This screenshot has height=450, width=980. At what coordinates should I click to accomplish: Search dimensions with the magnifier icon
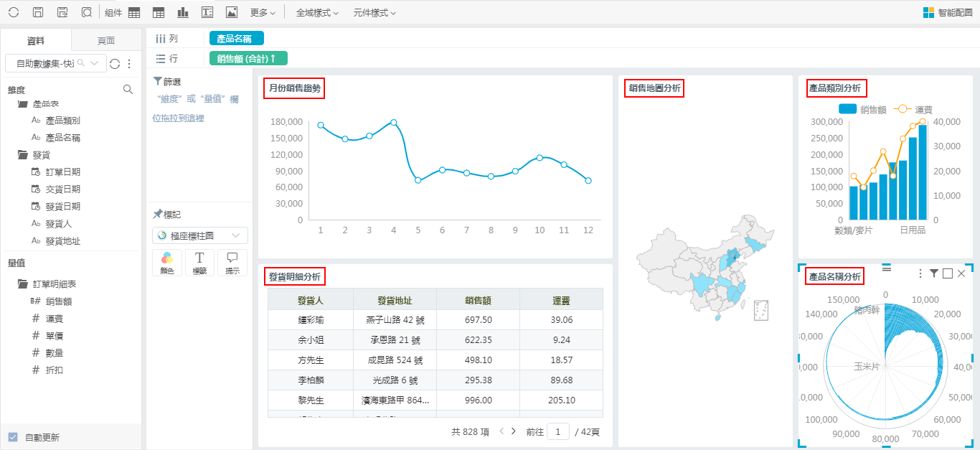tap(128, 90)
